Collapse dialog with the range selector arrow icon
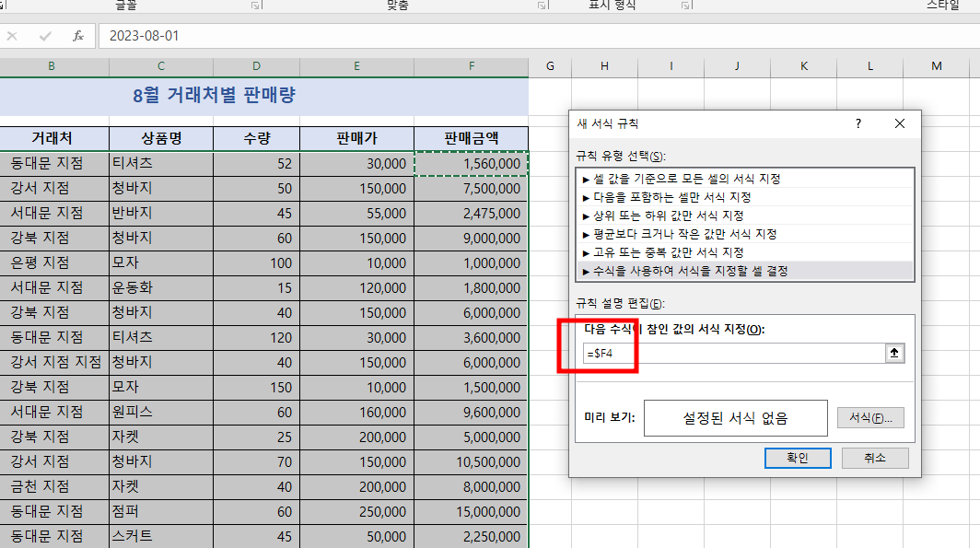 click(x=894, y=353)
